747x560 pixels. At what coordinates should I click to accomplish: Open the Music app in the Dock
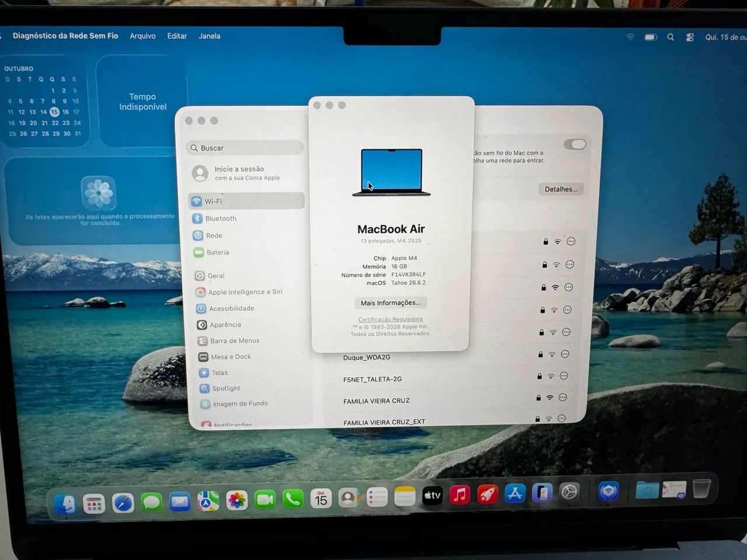[460, 495]
